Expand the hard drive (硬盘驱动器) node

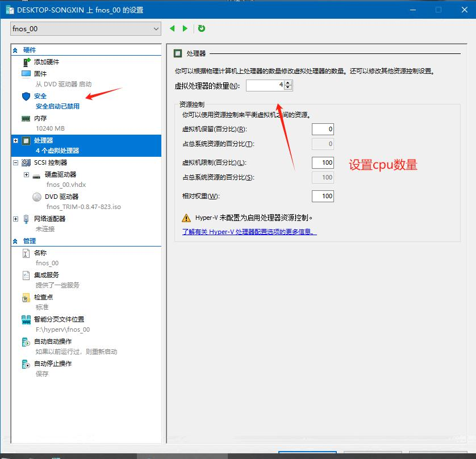[26, 174]
